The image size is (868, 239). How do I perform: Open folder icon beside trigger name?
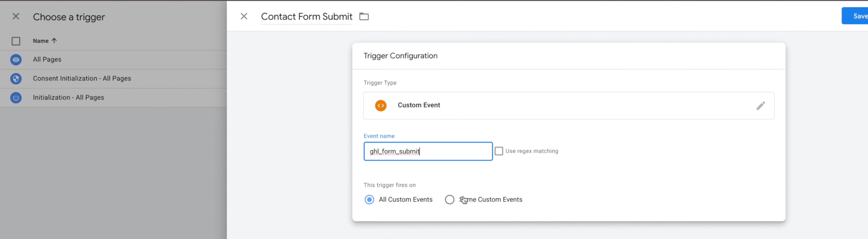tap(364, 17)
